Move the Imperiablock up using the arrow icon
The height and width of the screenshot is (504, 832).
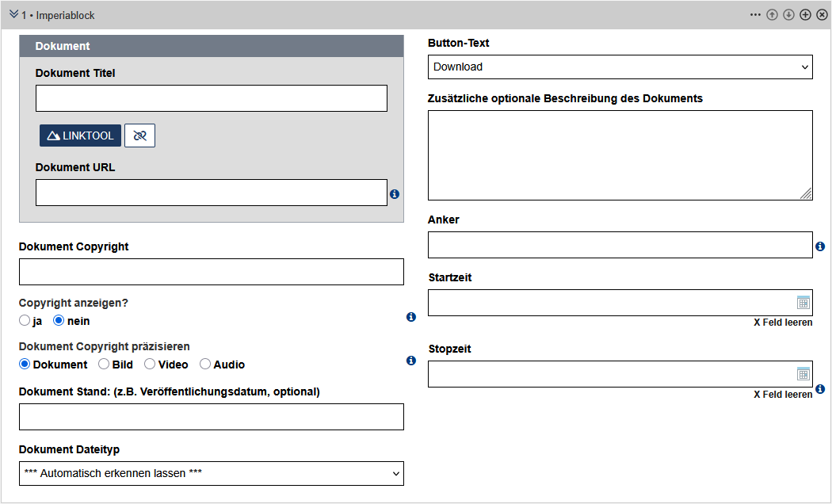pyautogui.click(x=773, y=13)
